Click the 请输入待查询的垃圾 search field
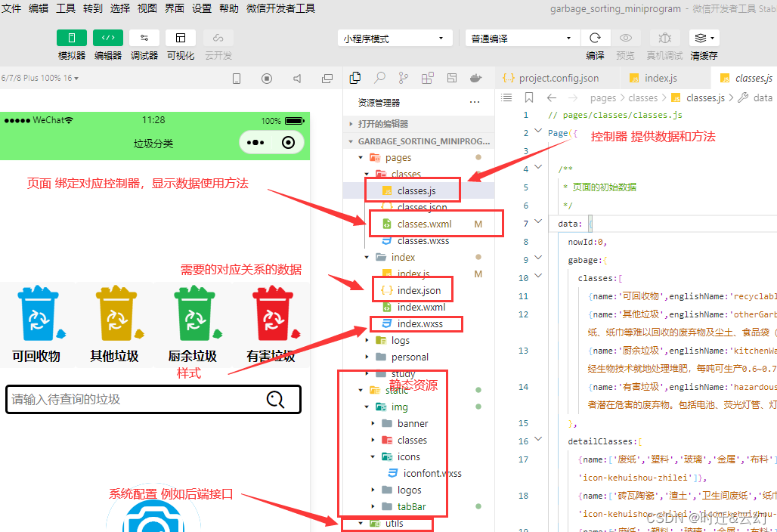The image size is (777, 532). (153, 399)
